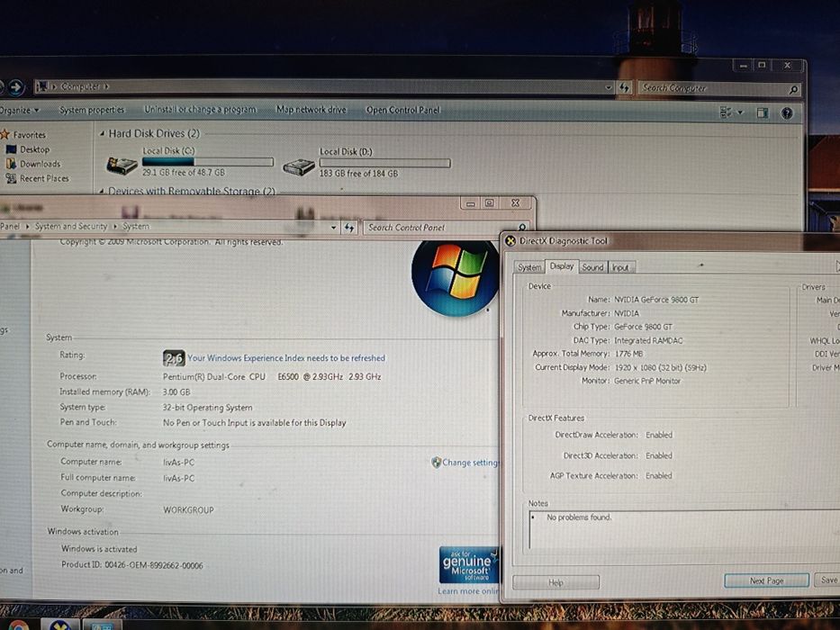The height and width of the screenshot is (630, 840).
Task: Click the Next Page button
Action: click(x=766, y=580)
